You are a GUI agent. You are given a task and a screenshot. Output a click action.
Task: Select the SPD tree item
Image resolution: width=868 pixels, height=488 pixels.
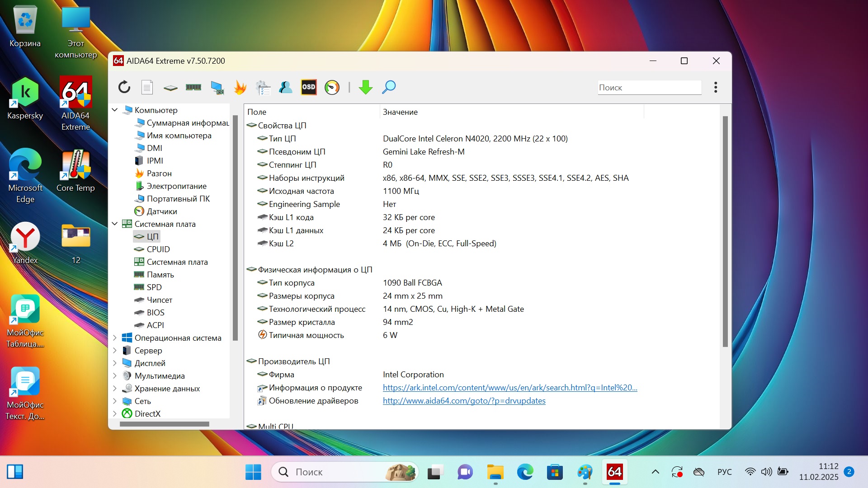pyautogui.click(x=148, y=287)
